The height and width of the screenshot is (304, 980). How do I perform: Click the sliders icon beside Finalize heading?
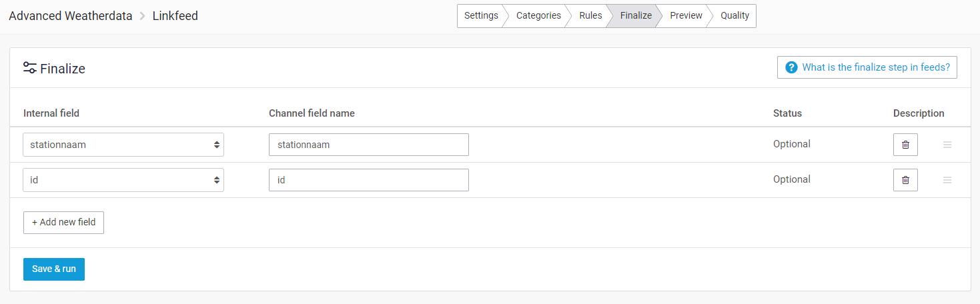click(30, 68)
